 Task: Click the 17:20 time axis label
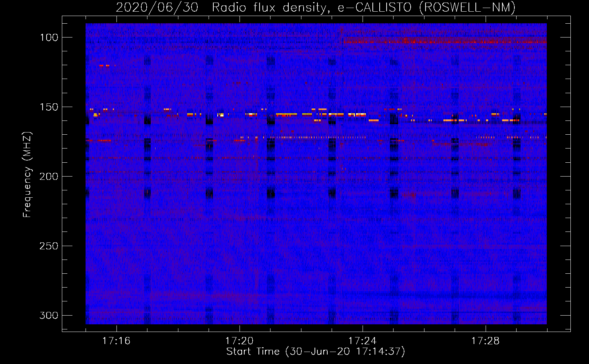[x=239, y=341]
